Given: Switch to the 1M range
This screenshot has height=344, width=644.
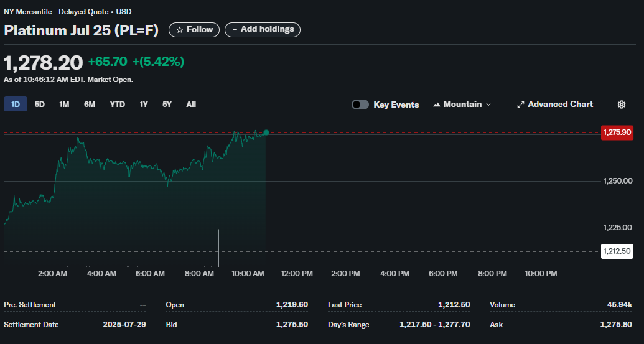Looking at the screenshot, I should click(x=64, y=105).
